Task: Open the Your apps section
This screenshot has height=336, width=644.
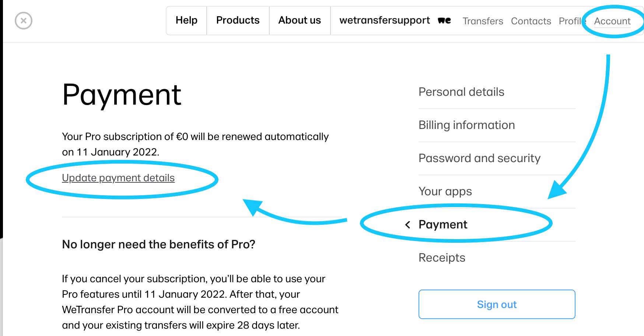Action: tap(497, 192)
